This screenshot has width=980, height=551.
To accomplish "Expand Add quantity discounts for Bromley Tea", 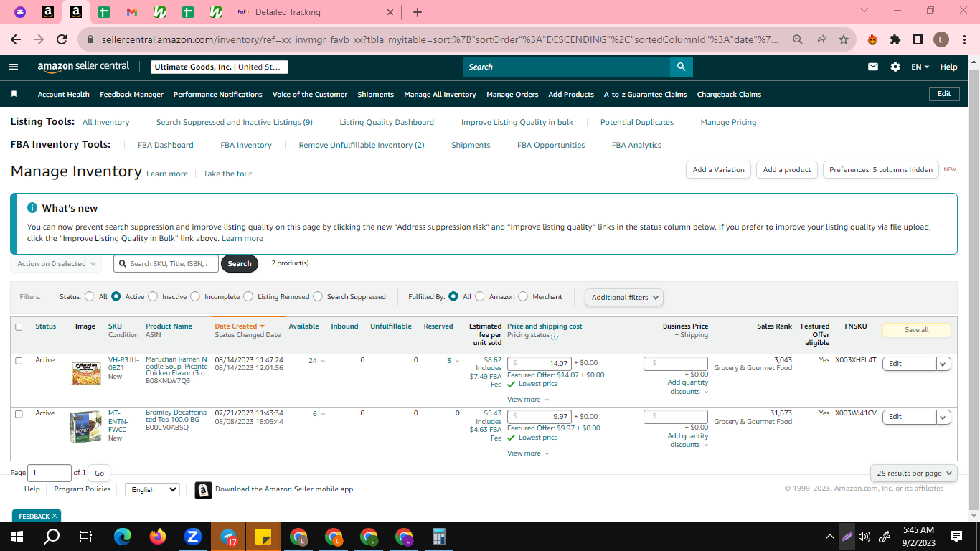I will [687, 441].
